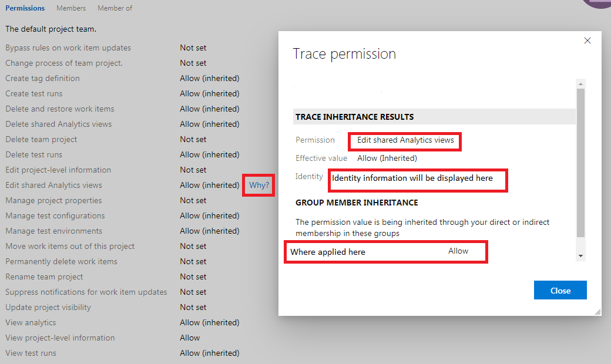
Task: Click the Rename team project permission
Action: [44, 276]
